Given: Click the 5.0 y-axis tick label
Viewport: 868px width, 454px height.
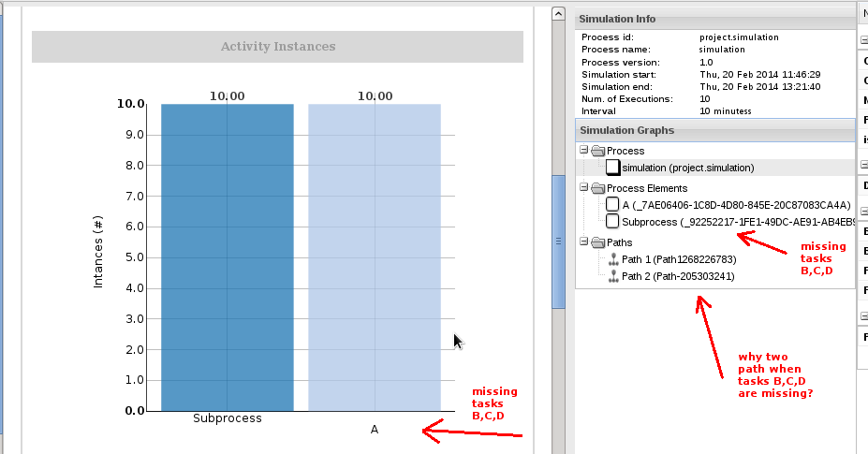Looking at the screenshot, I should [135, 257].
